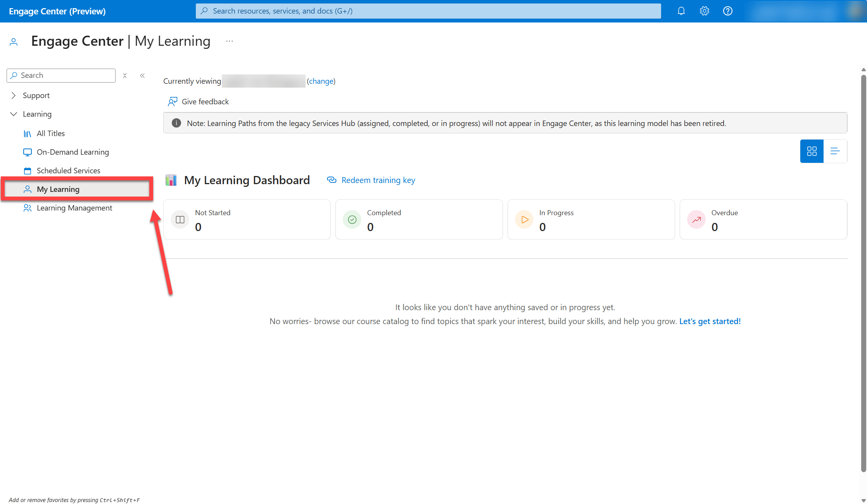Select My Learning in the sidebar

pyautogui.click(x=58, y=189)
